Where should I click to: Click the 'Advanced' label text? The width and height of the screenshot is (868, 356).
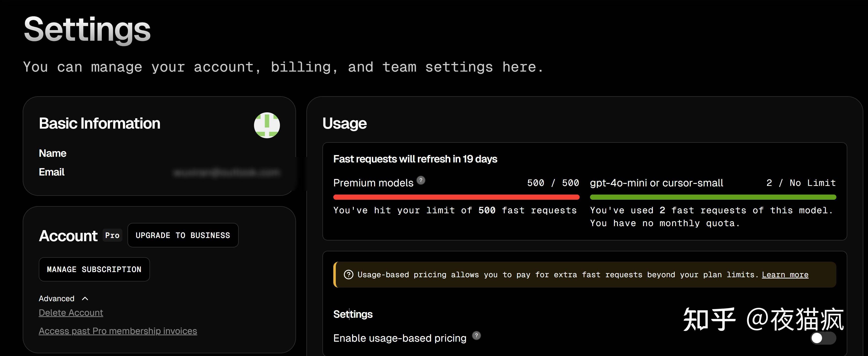(56, 298)
